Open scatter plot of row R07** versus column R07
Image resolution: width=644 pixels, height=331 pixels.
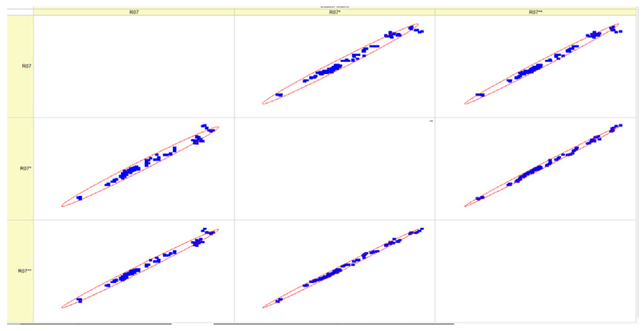pyautogui.click(x=134, y=272)
